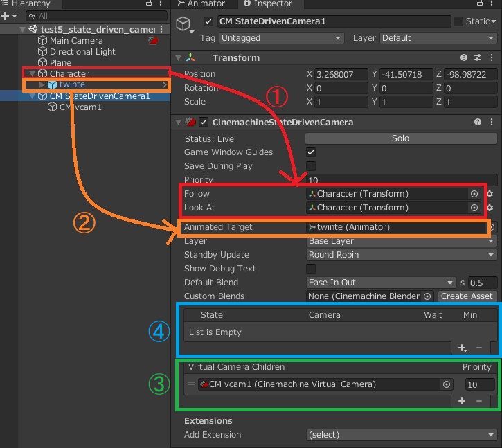The height and width of the screenshot is (448, 502).
Task: Select Main Camera in the Hierarchy
Action: (x=76, y=41)
